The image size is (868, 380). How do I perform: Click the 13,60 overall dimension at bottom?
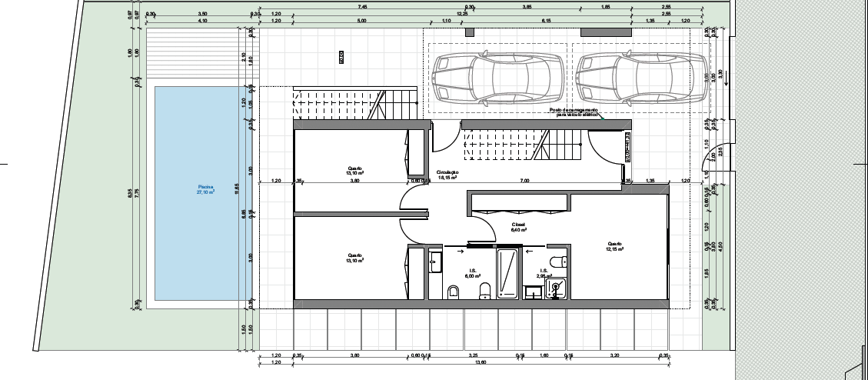(481, 362)
